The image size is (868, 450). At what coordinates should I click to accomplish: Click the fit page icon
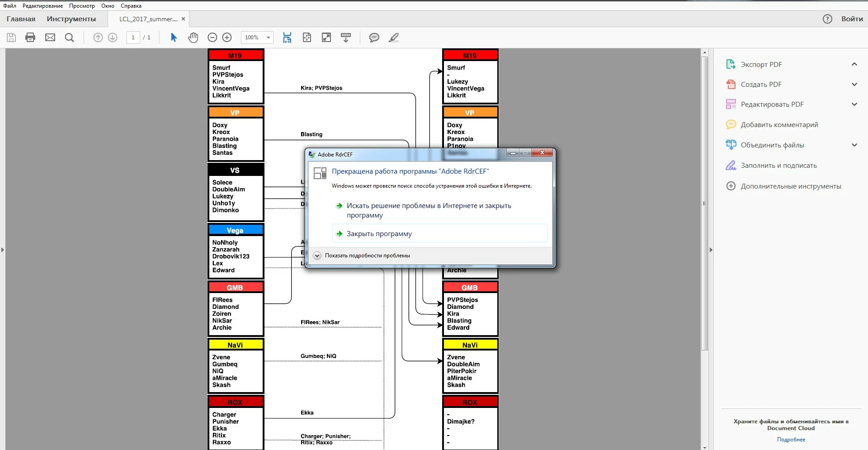(307, 38)
